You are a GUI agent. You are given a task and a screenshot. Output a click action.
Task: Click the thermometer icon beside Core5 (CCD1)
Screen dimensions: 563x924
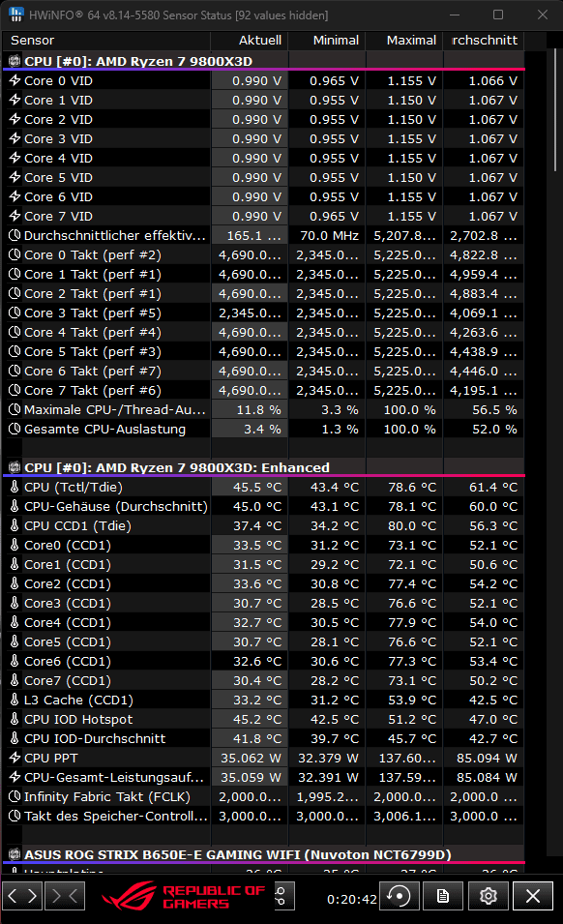(15, 641)
